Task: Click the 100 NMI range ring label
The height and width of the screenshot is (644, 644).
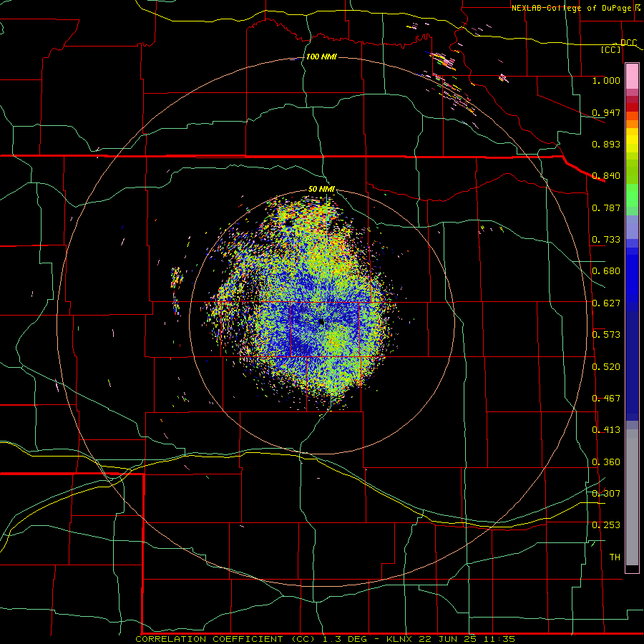Action: point(321,57)
